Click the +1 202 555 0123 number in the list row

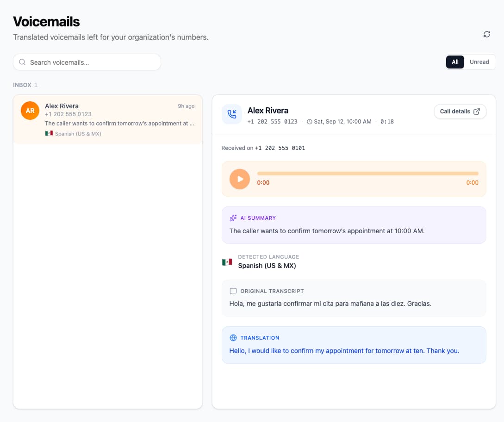point(68,114)
